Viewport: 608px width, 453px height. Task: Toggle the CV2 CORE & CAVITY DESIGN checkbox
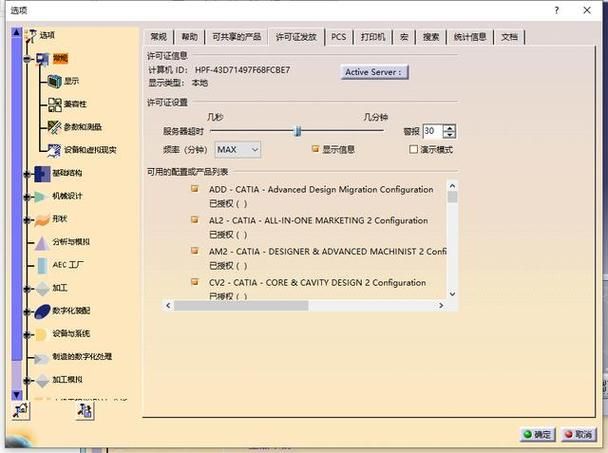pyautogui.click(x=195, y=282)
